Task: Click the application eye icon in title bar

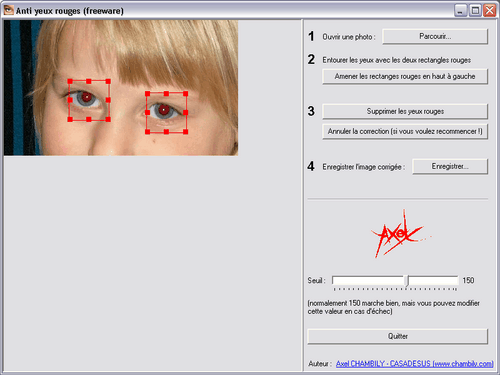Action: tap(9, 10)
